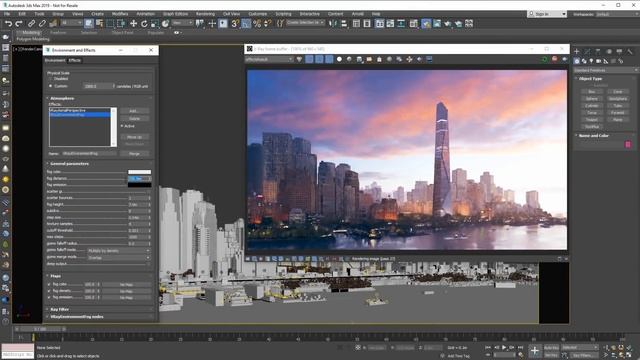
Task: Select the Unlink Selection tool
Action: point(42,24)
